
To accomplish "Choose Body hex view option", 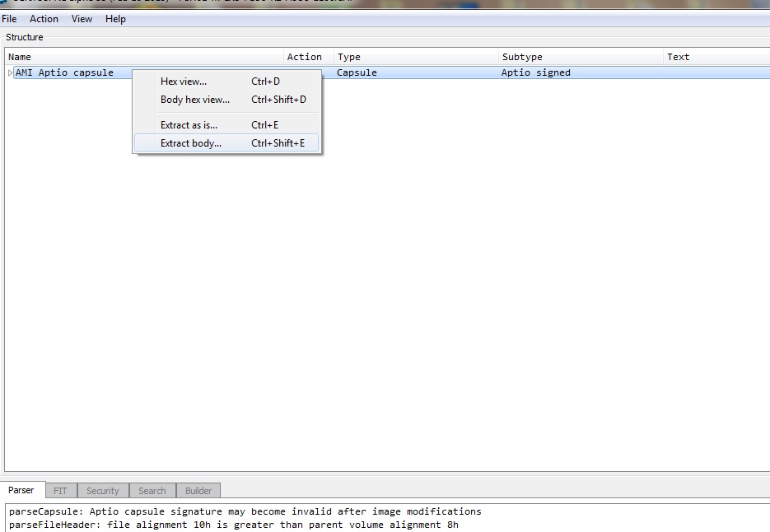I will [x=226, y=100].
